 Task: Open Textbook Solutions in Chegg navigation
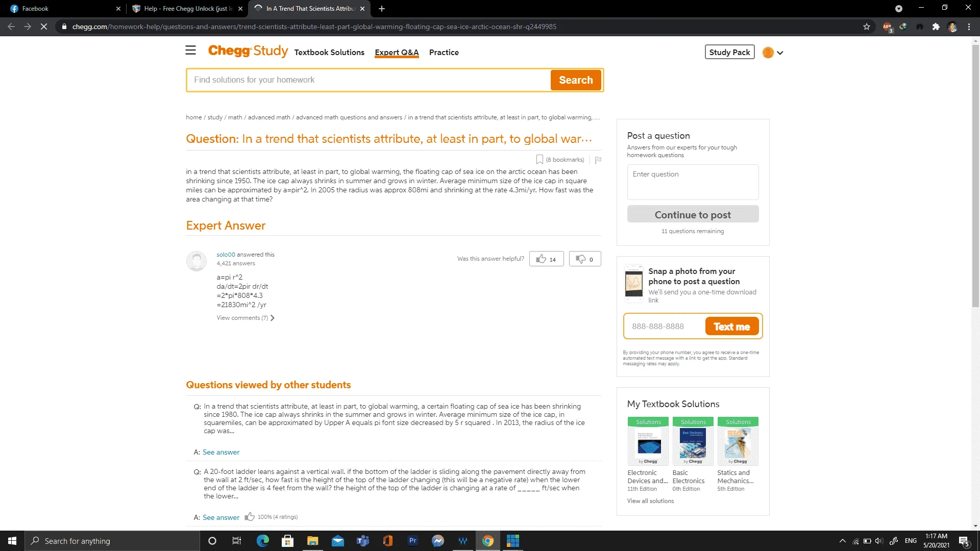329,52
